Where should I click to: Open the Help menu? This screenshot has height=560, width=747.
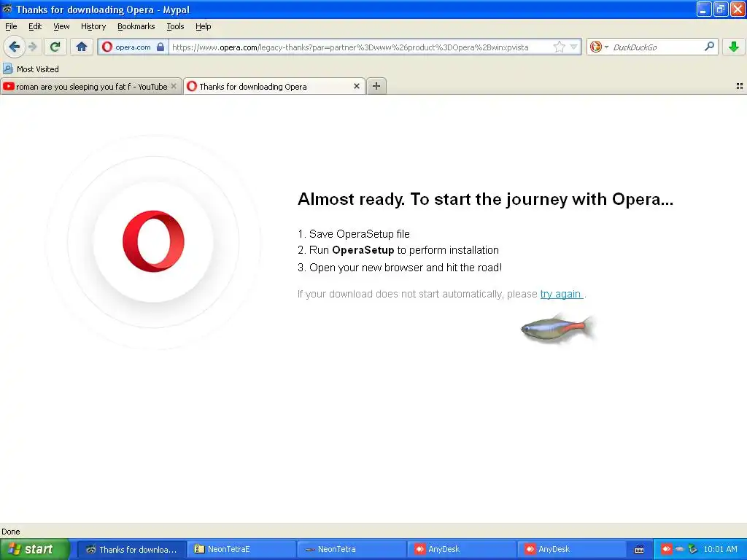point(204,26)
